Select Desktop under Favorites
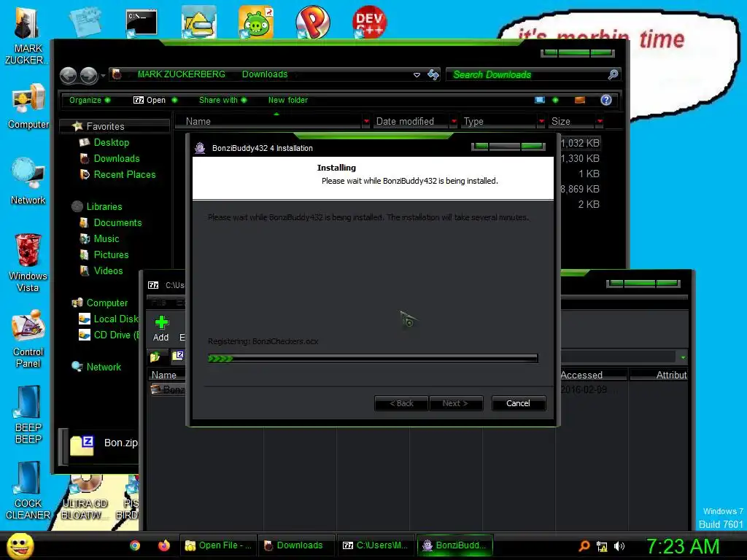 pos(111,142)
